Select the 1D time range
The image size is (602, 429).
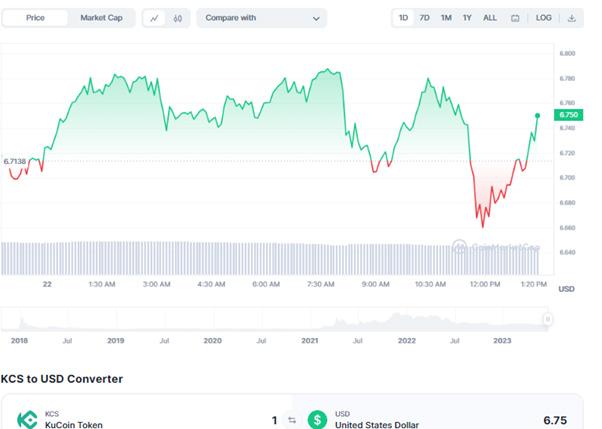pos(403,18)
